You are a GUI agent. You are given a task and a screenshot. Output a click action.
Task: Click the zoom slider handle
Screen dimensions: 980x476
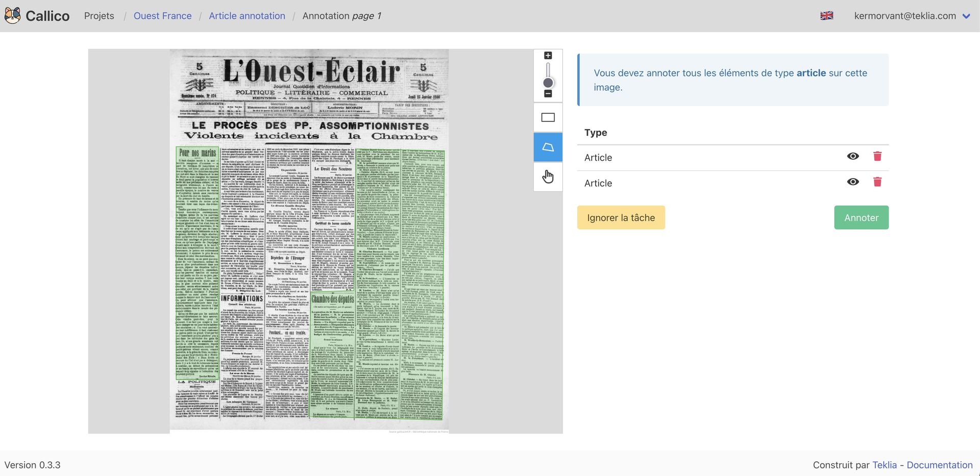click(x=548, y=83)
